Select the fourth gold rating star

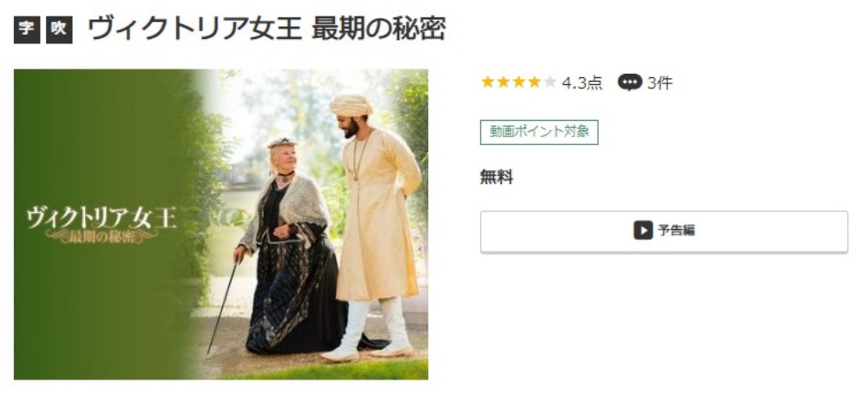pos(534,82)
